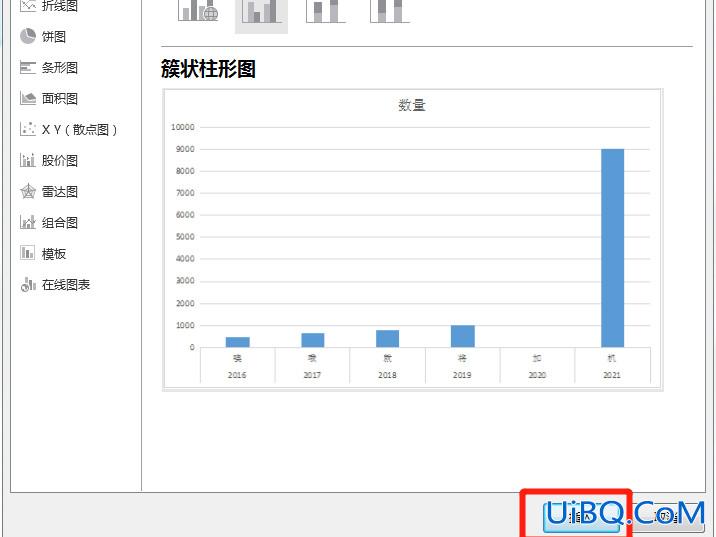Image resolution: width=716 pixels, height=537 pixels.
Task: Choose the stacked column subtype thumbnail
Action: (x=325, y=11)
